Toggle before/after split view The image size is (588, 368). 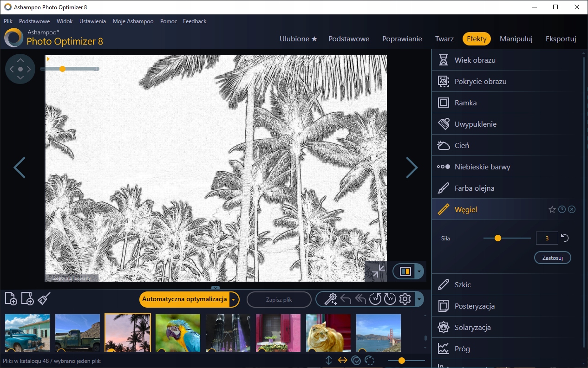point(405,271)
